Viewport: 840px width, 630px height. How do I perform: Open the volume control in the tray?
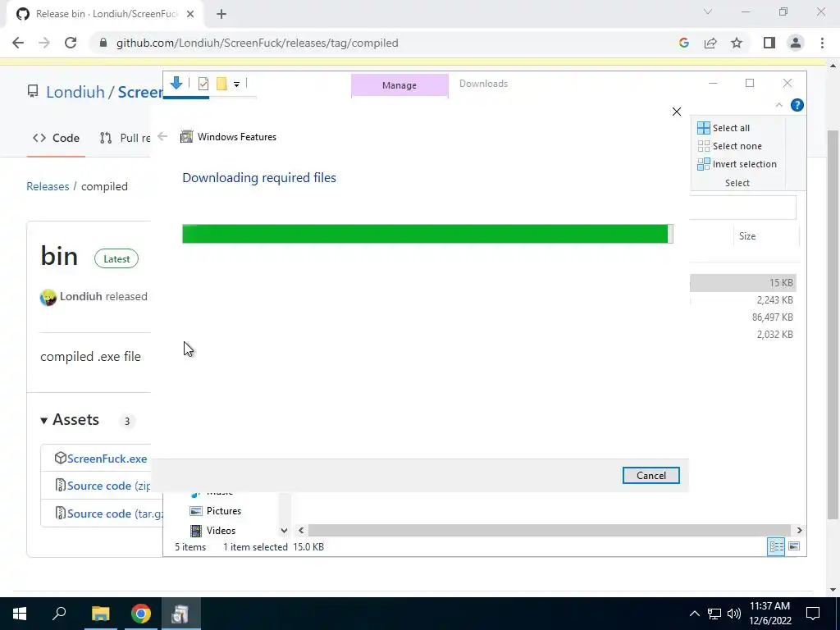(734, 614)
